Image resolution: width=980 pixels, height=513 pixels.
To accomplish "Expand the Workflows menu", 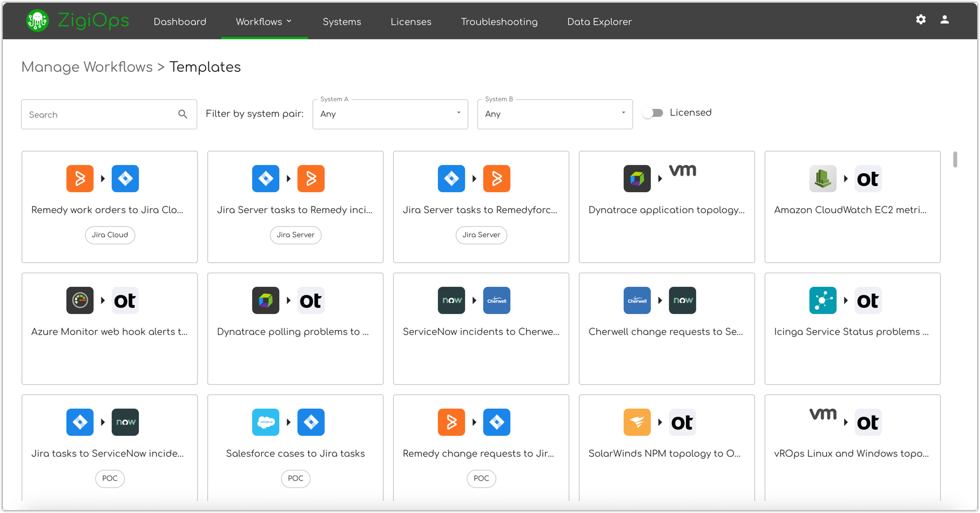I will pos(264,22).
